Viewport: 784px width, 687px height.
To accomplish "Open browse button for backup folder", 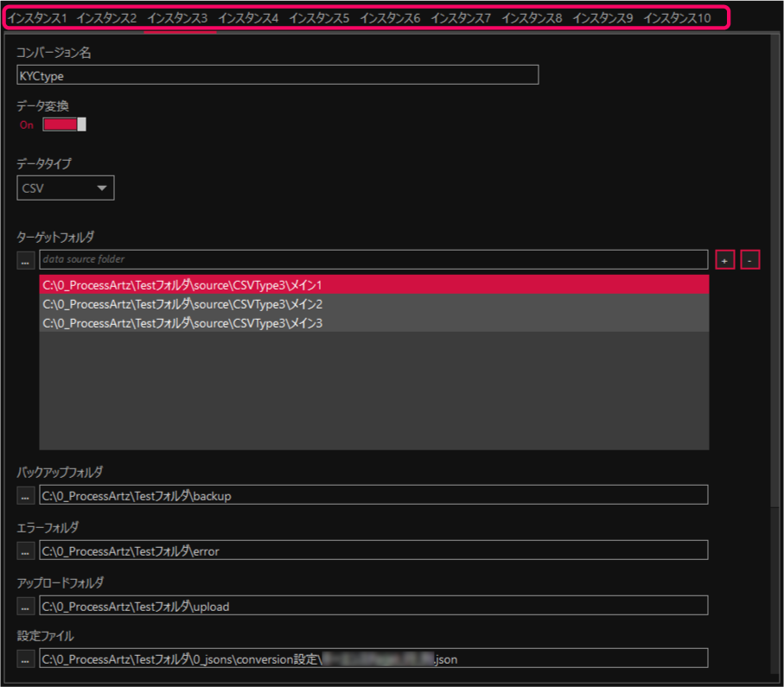I will tap(26, 495).
